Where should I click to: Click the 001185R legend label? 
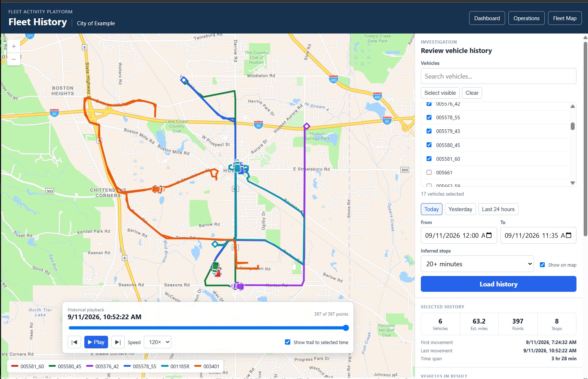coord(180,366)
